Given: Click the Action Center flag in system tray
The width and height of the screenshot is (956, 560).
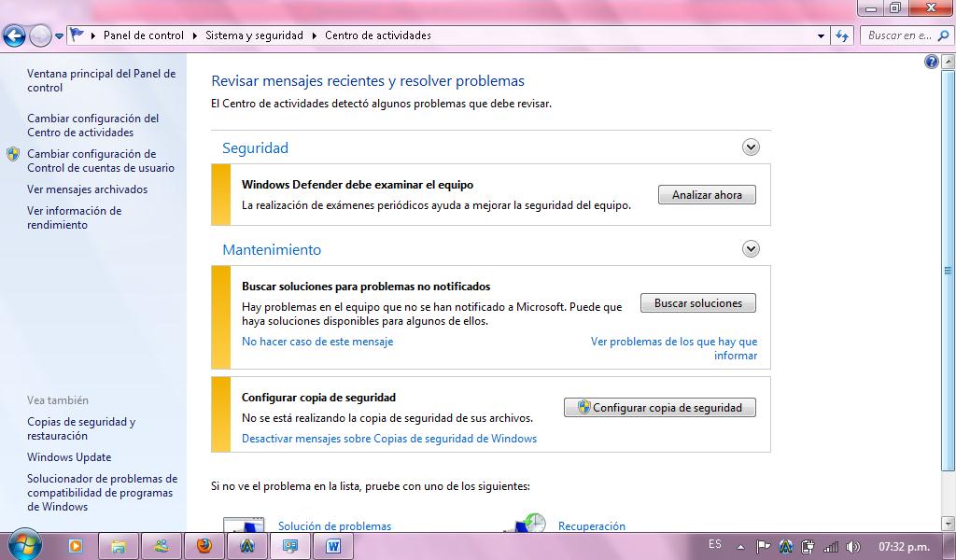Looking at the screenshot, I should pos(763,547).
